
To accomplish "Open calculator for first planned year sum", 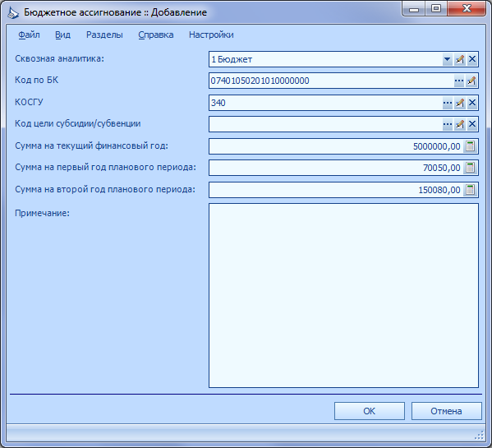I will [x=470, y=168].
